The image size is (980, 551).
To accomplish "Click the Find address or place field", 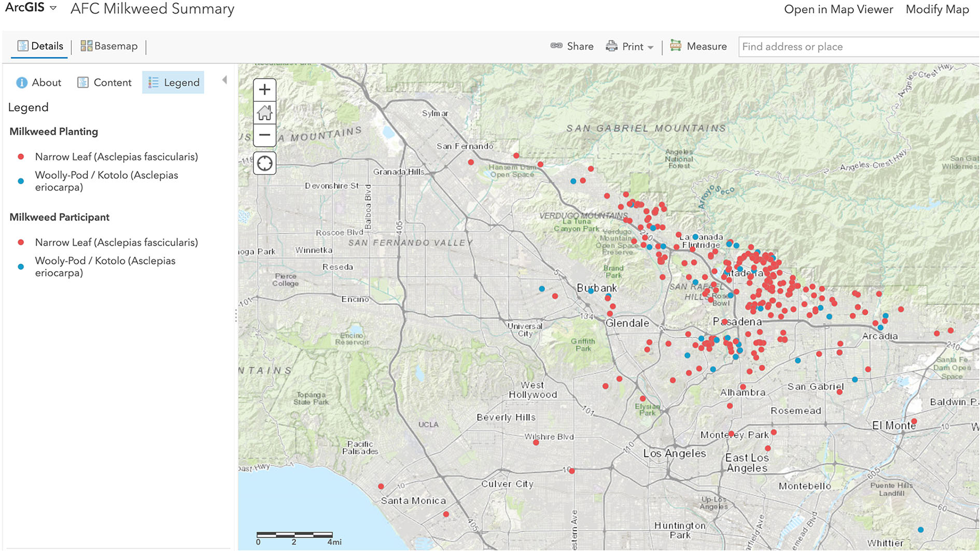I will tap(857, 47).
